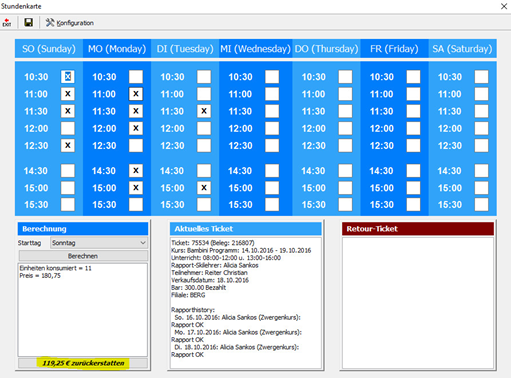
Task: Click the 'Ticket: 75534' line
Action: click(213, 243)
